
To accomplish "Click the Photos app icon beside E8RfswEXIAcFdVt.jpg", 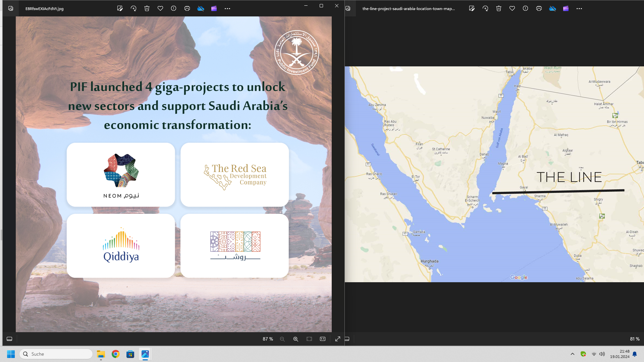I will pos(11,8).
